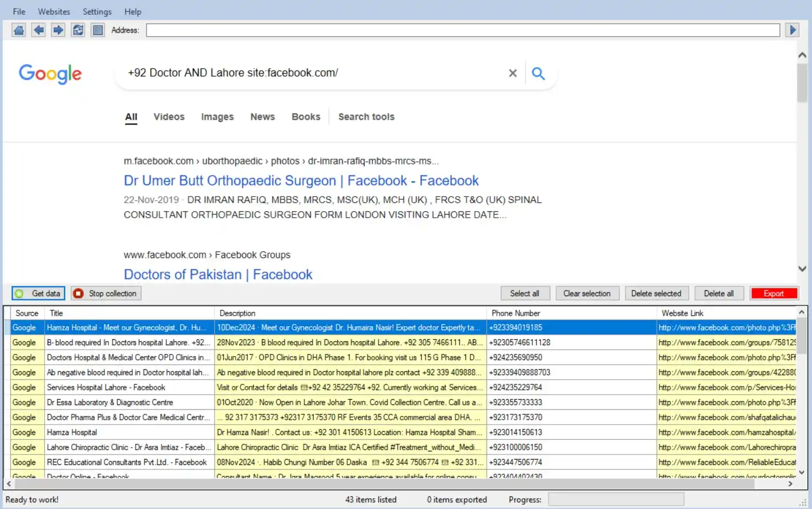Click the m.facebook.com uborthopaedic breadcrumb
Viewport: 812px width, 509px height.
(x=281, y=161)
